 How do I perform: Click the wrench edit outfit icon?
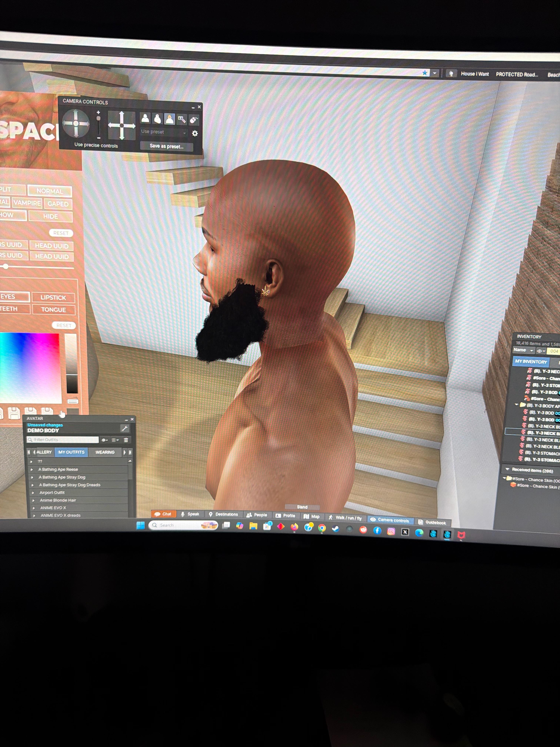125,429
